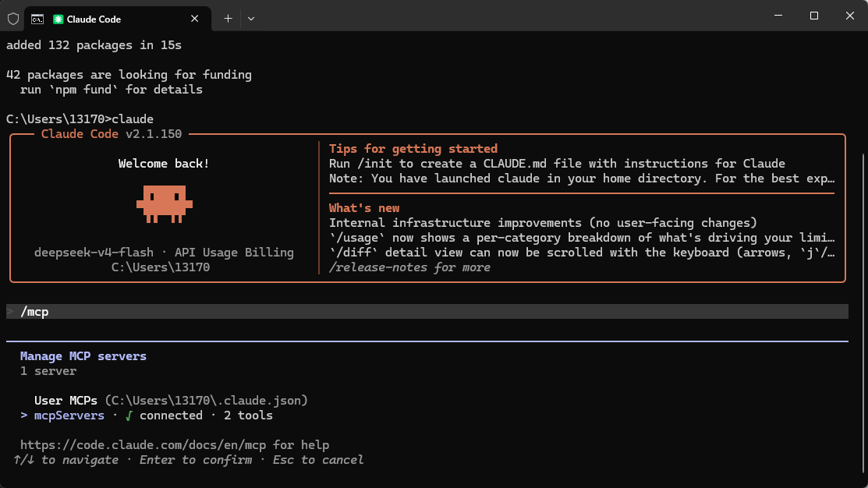Screen dimensions: 868x488
Task: Click the 'Enter to confirm' hint
Action: click(196, 460)
